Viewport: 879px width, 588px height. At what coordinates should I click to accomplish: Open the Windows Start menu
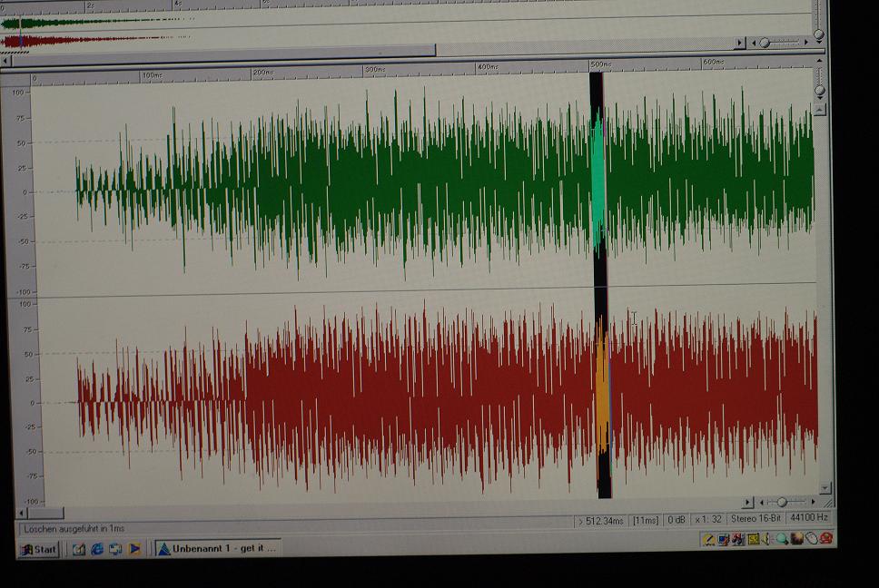tap(39, 549)
